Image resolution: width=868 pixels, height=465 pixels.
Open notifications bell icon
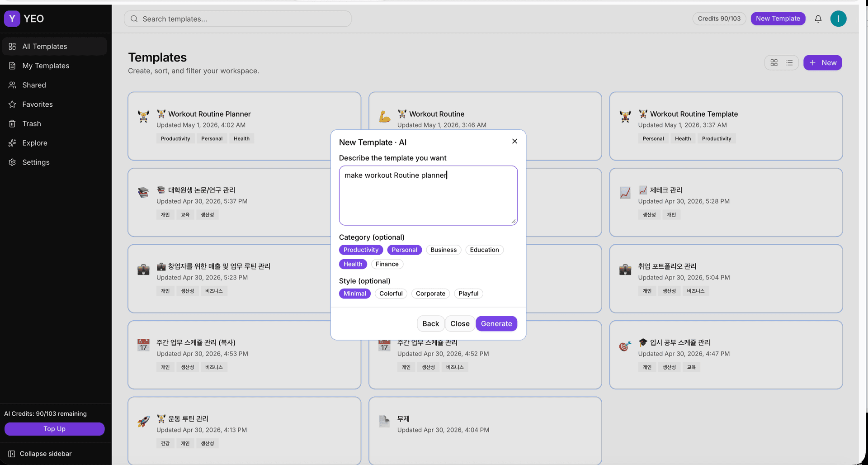pyautogui.click(x=818, y=19)
